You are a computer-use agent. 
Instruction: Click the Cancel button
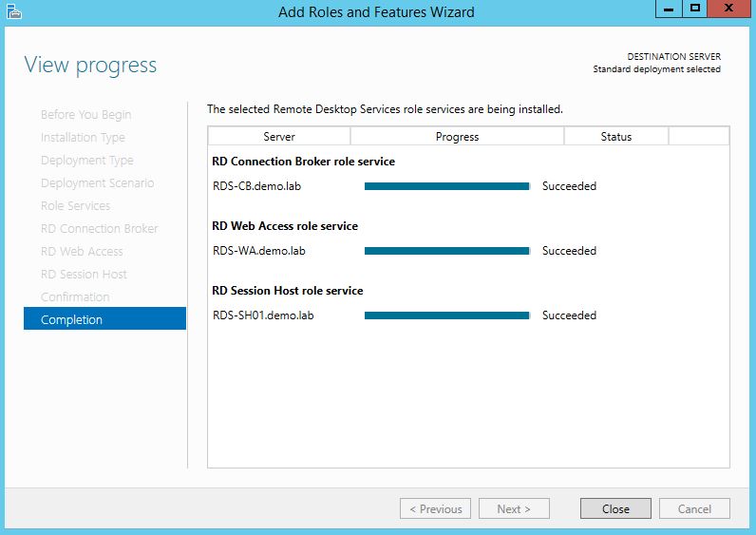tap(694, 508)
